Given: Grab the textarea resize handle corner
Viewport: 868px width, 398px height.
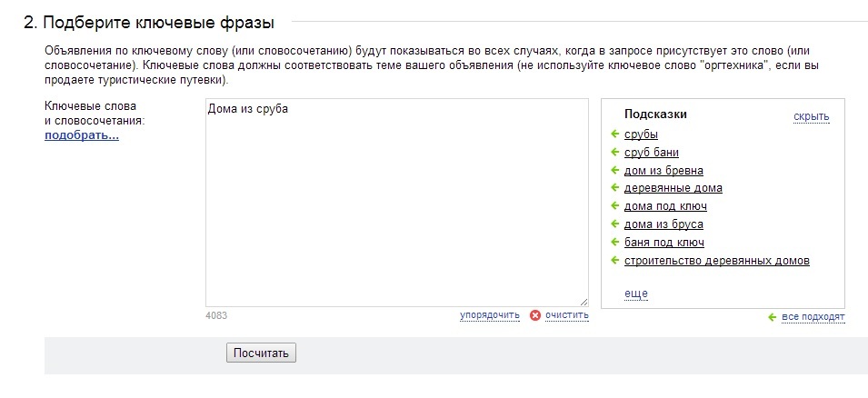Looking at the screenshot, I should click(x=584, y=303).
